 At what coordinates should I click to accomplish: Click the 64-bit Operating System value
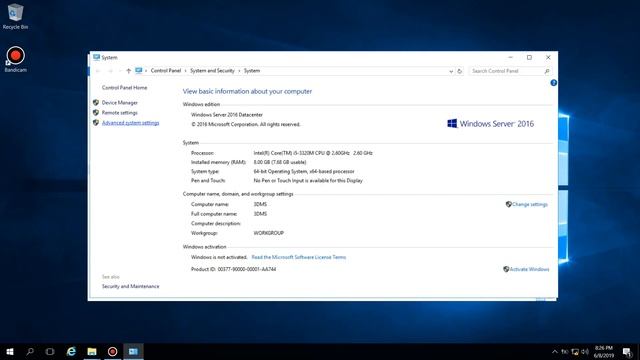(x=304, y=171)
